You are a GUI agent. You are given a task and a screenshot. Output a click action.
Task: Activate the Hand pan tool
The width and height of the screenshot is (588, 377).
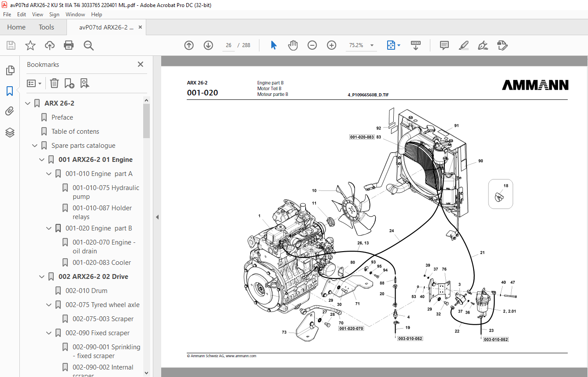(x=293, y=45)
